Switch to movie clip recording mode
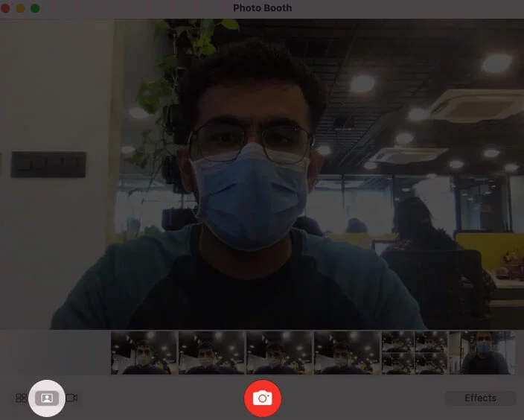 (x=71, y=398)
